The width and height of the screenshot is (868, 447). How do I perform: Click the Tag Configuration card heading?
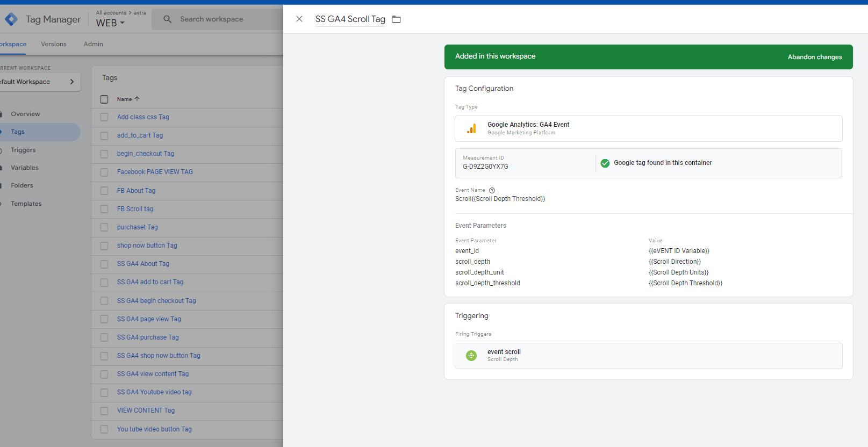(x=484, y=89)
